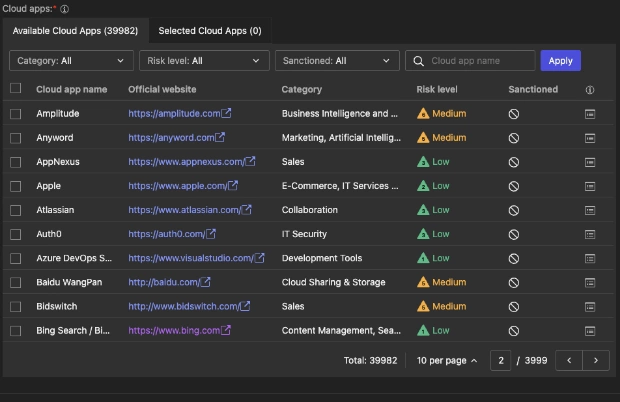
Task: Switch to Selected Cloud Apps tab
Action: (210, 31)
